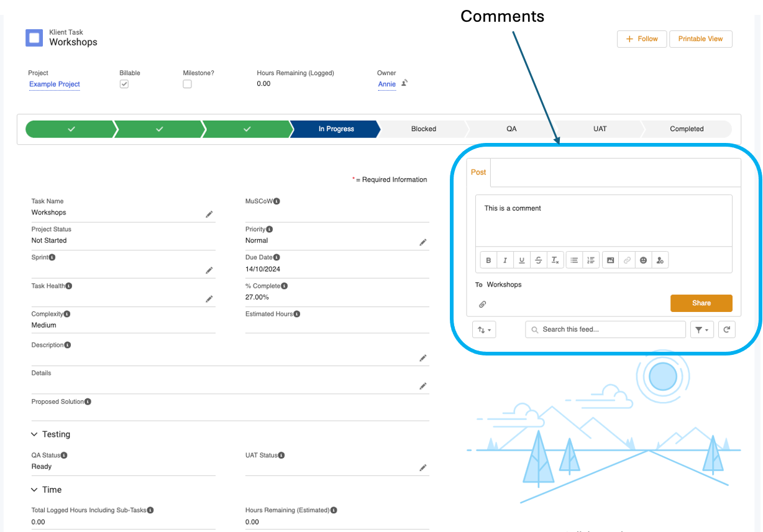Viewport: 763px width, 532px height.
Task: Check the Milestone? checkbox
Action: 187,84
